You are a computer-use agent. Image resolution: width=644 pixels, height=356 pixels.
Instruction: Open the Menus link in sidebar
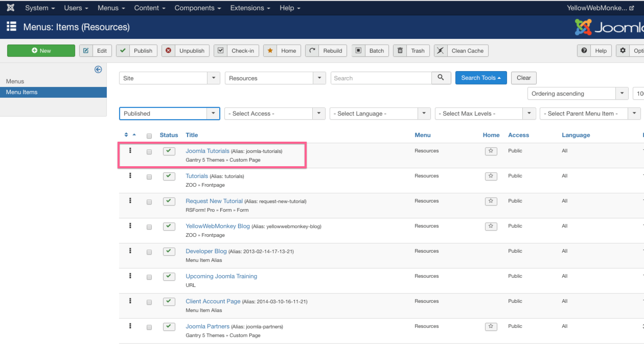15,81
